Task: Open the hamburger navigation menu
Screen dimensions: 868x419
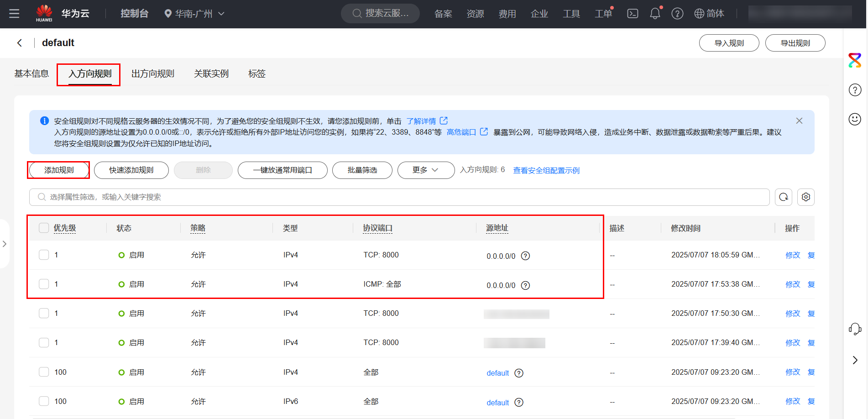Action: tap(14, 14)
